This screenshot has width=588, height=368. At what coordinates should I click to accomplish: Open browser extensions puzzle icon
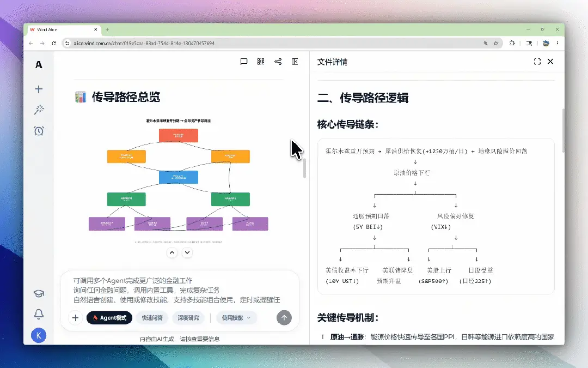[x=512, y=43]
